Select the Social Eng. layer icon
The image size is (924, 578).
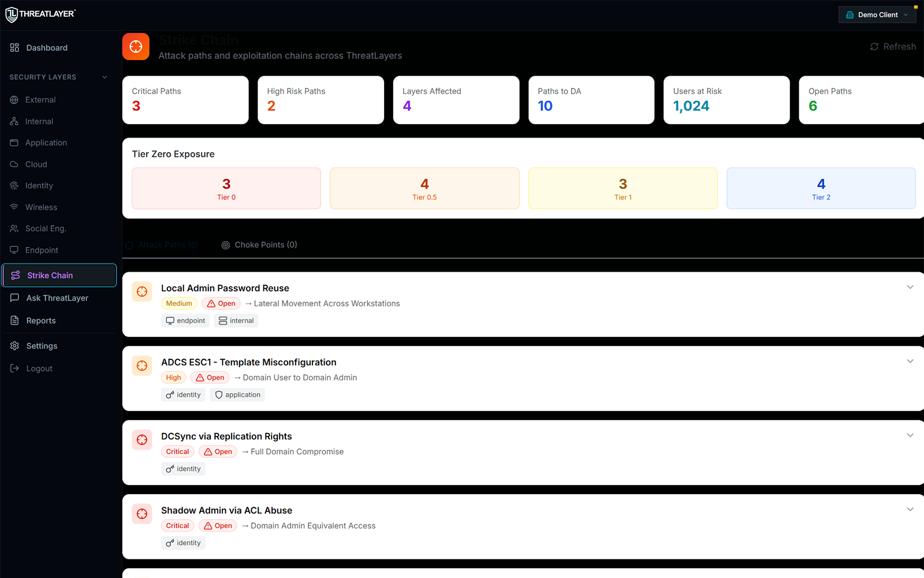coord(14,228)
